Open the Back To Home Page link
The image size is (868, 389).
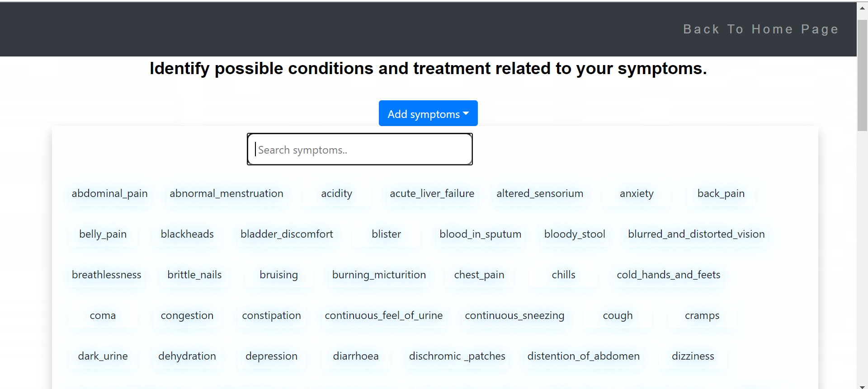click(761, 29)
